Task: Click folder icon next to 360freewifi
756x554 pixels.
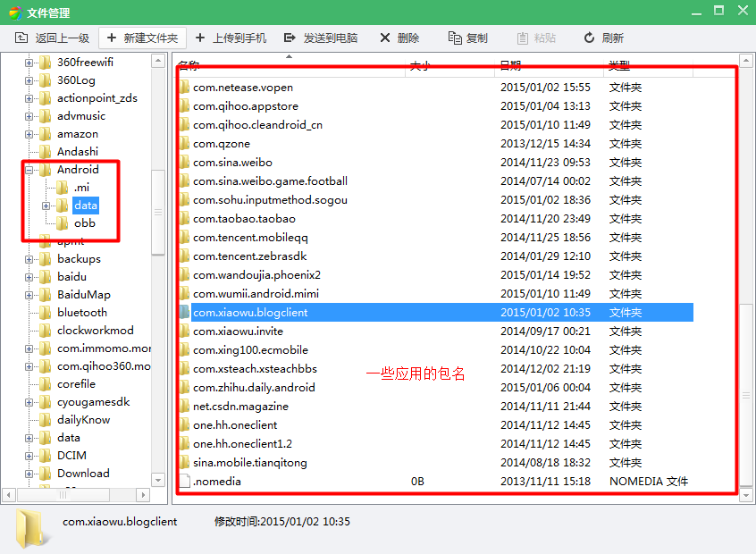Action: coord(46,63)
